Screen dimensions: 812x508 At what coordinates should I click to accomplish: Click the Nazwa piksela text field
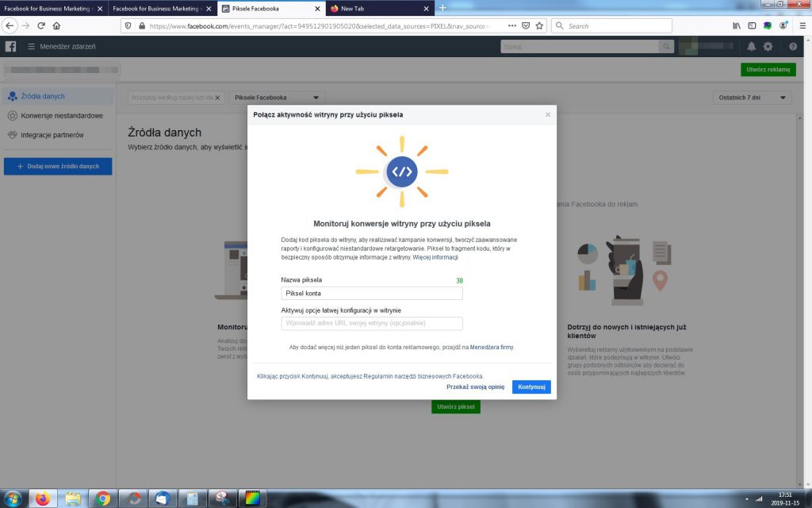tap(371, 293)
